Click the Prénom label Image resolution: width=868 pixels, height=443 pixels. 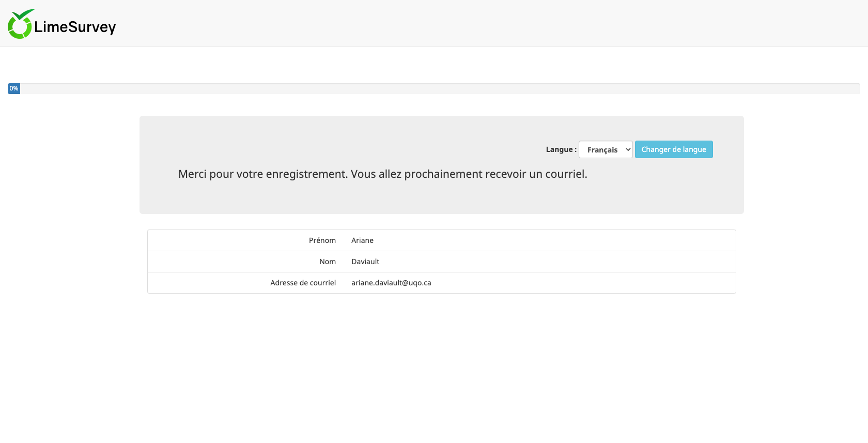coord(322,240)
